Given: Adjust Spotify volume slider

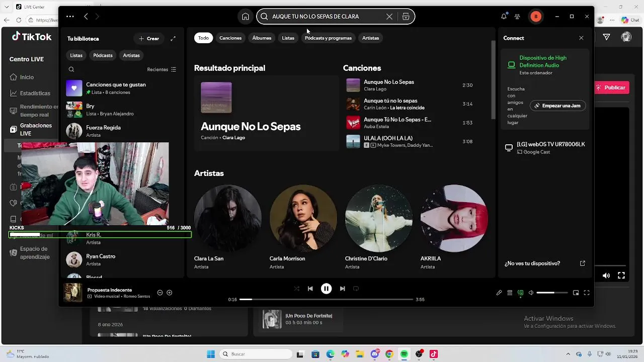Looking at the screenshot, I should tap(552, 293).
